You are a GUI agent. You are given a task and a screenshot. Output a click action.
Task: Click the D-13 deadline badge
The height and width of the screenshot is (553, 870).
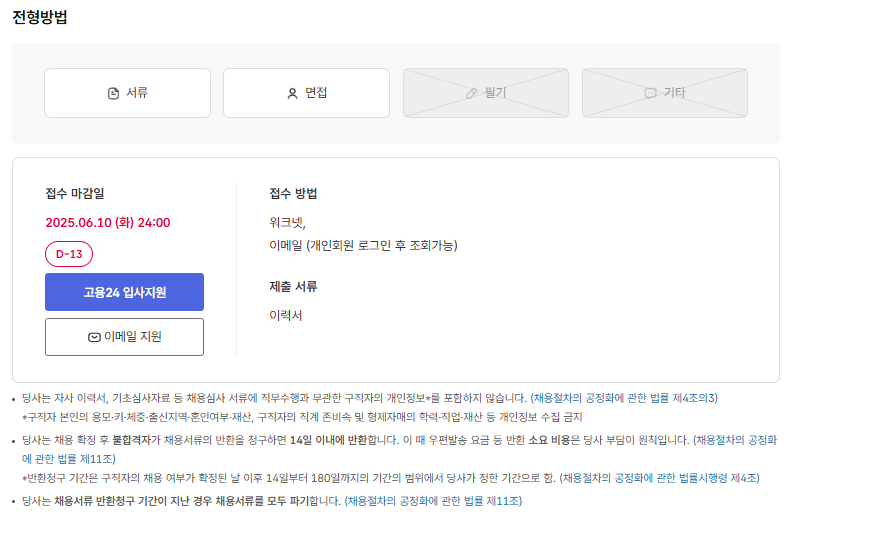pyautogui.click(x=69, y=254)
